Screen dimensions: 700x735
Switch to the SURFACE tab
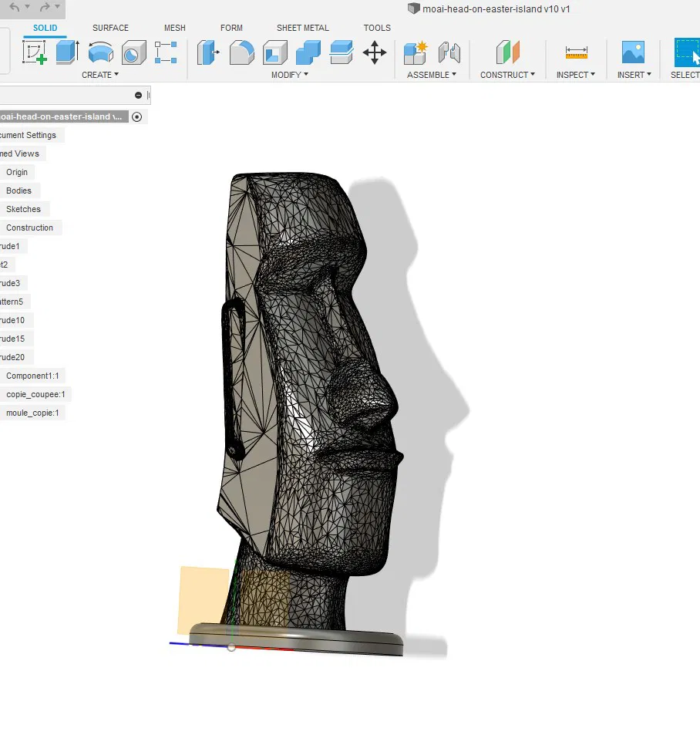point(110,28)
